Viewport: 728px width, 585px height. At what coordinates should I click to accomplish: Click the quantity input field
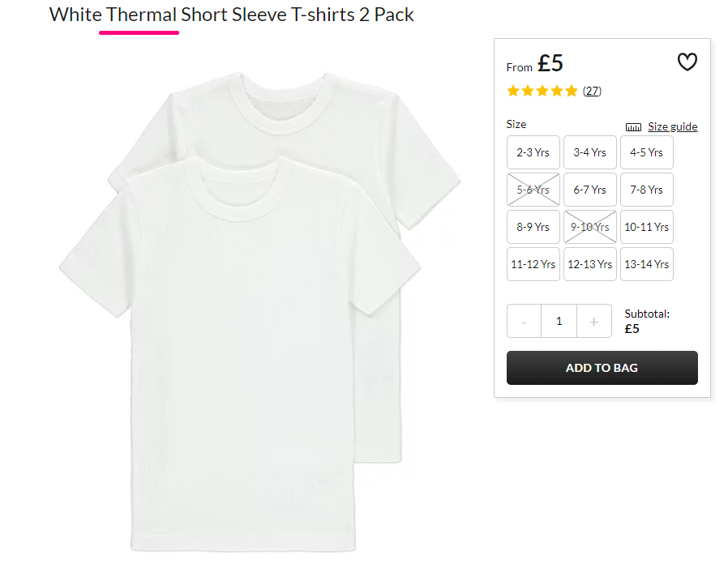click(559, 321)
